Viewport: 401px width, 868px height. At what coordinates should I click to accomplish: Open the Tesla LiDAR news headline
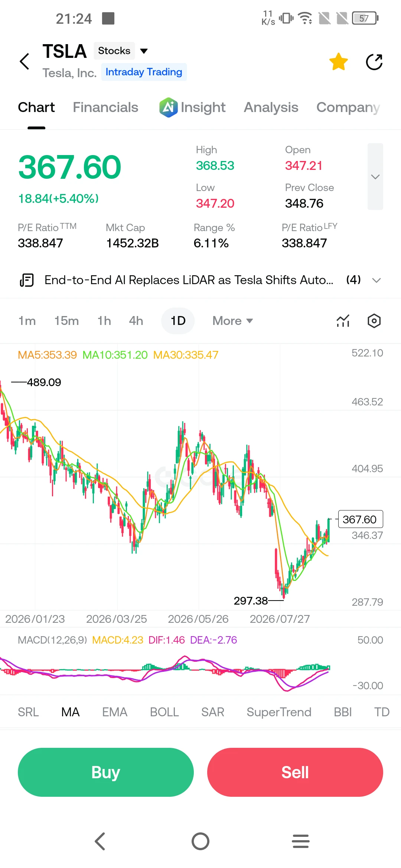click(x=189, y=280)
